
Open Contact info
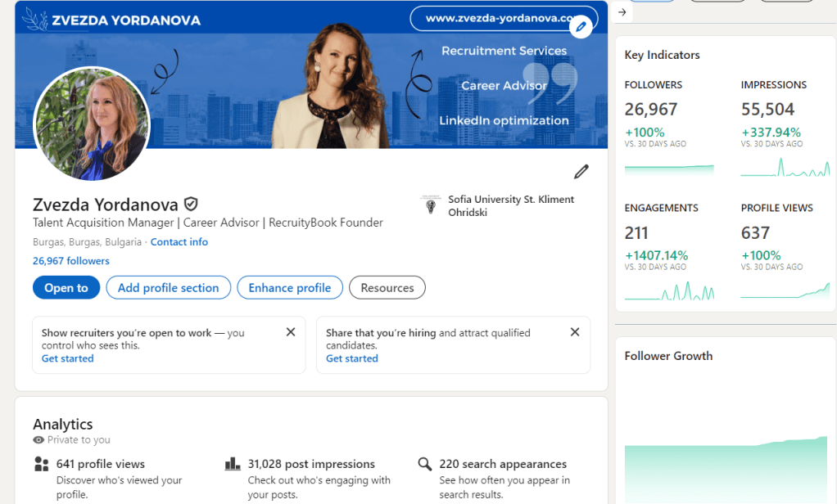point(179,241)
